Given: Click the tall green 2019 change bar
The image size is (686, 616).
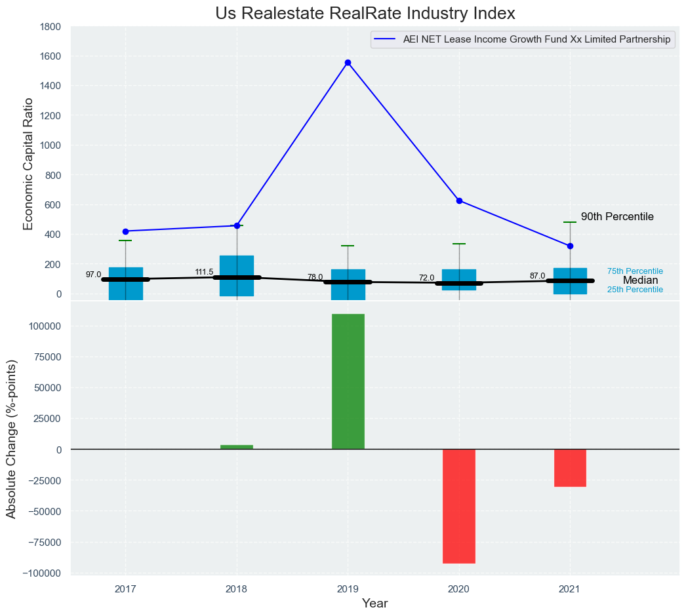Looking at the screenshot, I should pos(348,381).
